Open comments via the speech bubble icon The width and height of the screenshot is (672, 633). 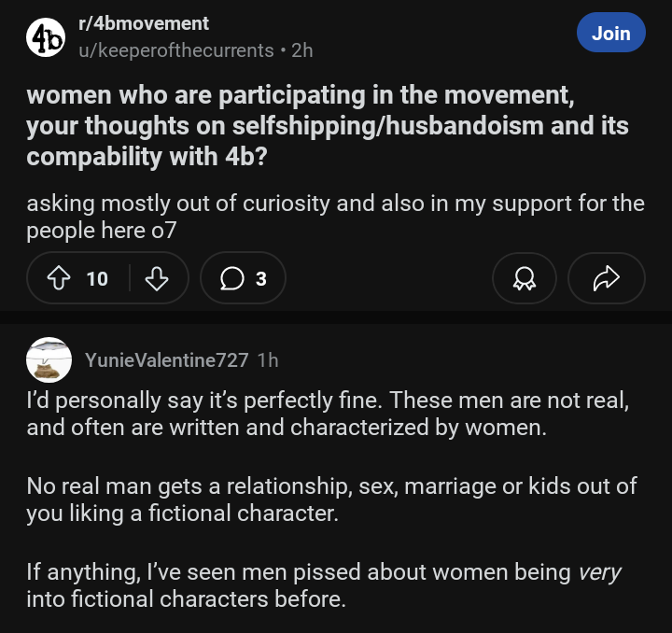coord(231,277)
